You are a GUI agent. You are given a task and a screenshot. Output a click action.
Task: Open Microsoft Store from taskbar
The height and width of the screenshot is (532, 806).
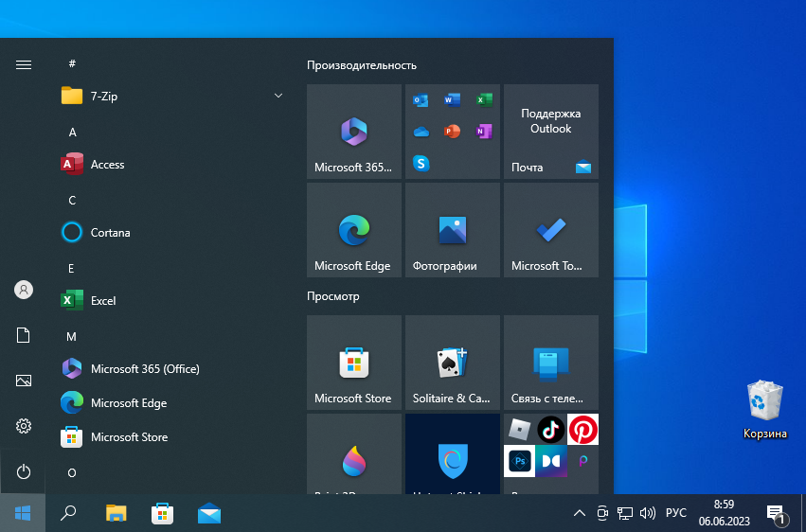tap(163, 513)
